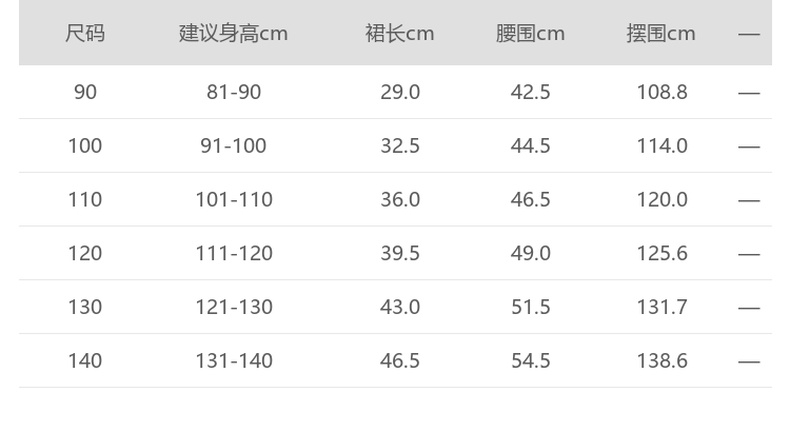Select the size 120 row label
Screen dimensions: 790x431
tap(85, 254)
